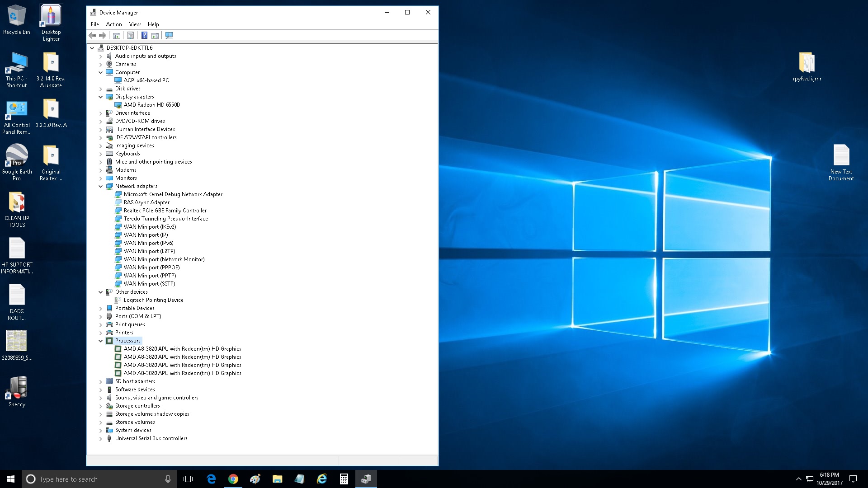Select AMD Radeon HD 6550D device

[152, 105]
